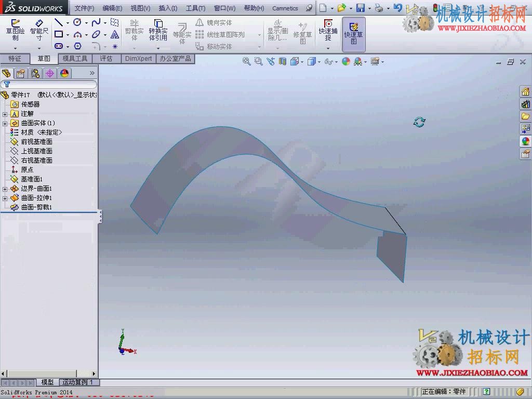This screenshot has height=399, width=532.
Task: Select the Spline sketch tool
Action: pyautogui.click(x=96, y=23)
